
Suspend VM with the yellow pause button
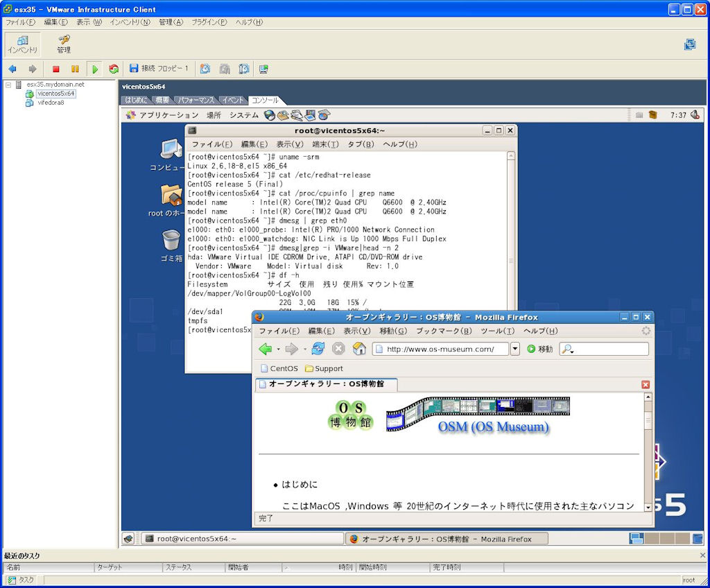pyautogui.click(x=75, y=69)
